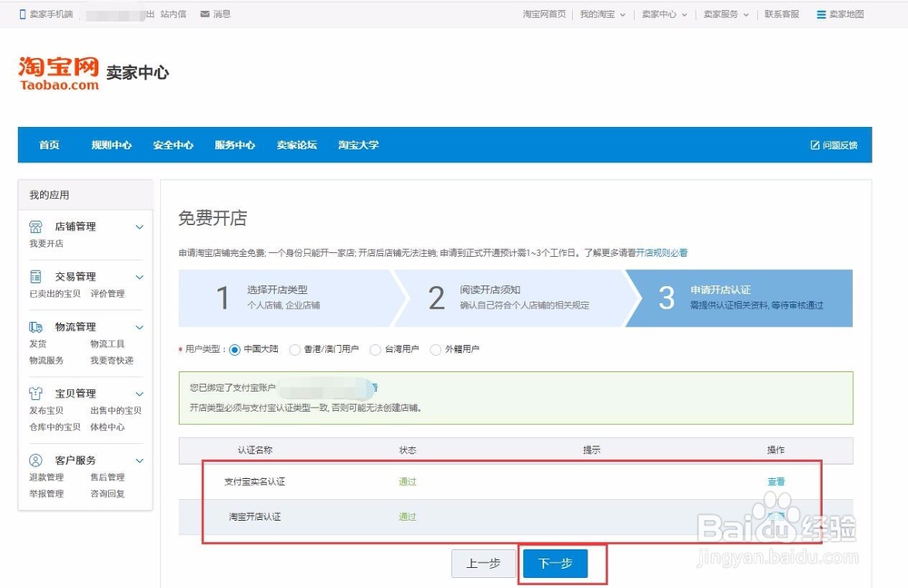Open the 我的淘宝 dropdown
The width and height of the screenshot is (908, 588).
pyautogui.click(x=603, y=15)
